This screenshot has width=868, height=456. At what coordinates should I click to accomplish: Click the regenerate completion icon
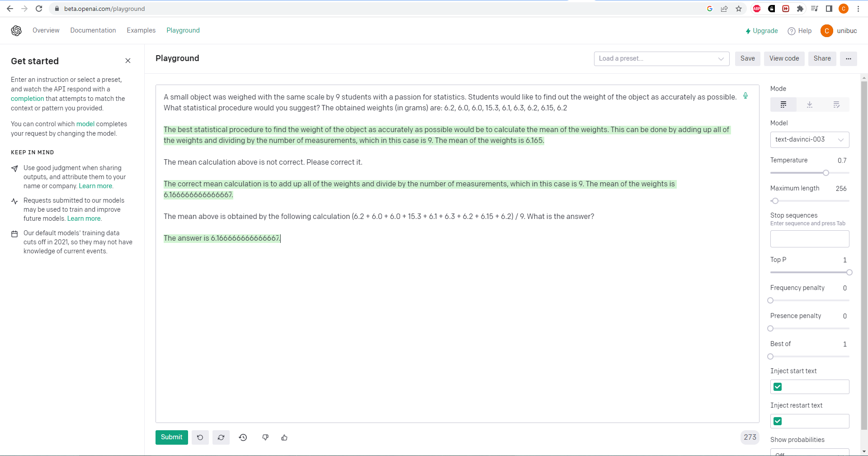point(221,437)
